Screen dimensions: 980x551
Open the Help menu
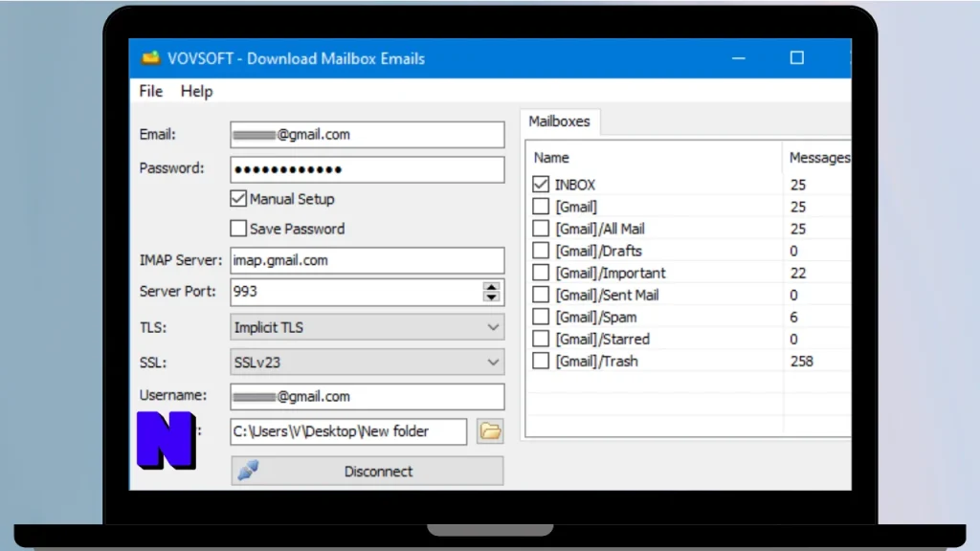tap(197, 91)
